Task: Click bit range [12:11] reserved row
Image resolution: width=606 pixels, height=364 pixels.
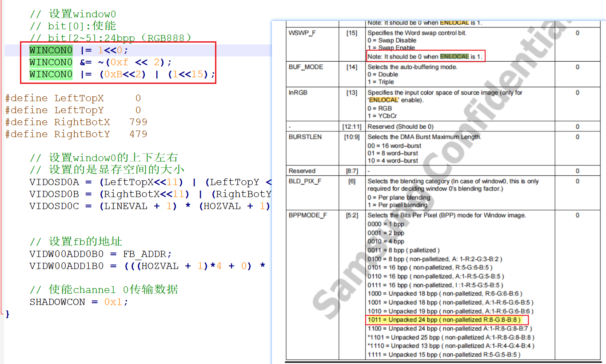Action: (351, 127)
